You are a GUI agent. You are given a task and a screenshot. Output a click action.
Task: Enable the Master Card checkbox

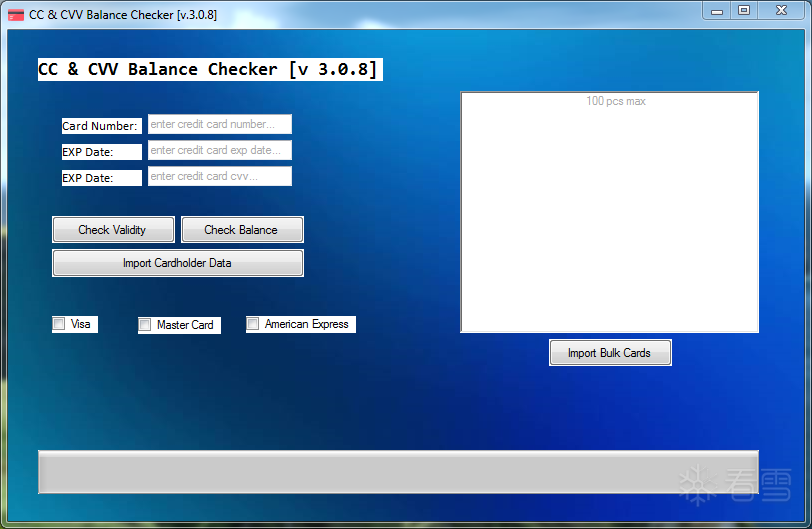(144, 325)
